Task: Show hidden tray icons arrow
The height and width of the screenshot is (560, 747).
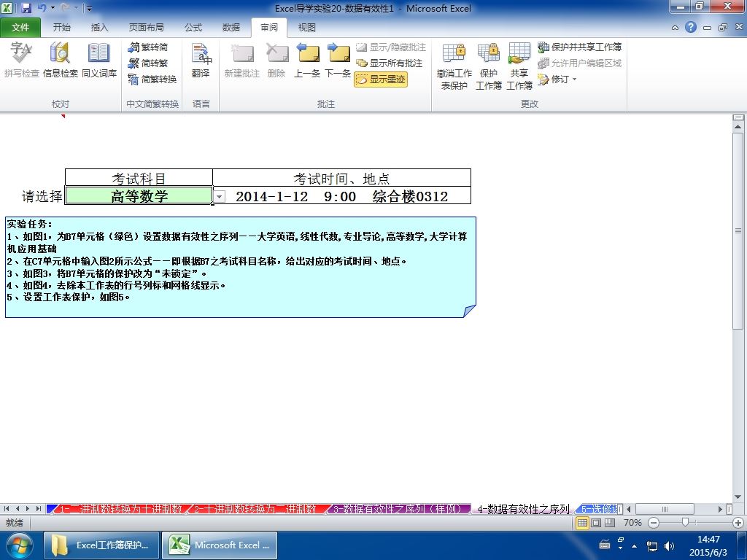Action: pos(635,545)
